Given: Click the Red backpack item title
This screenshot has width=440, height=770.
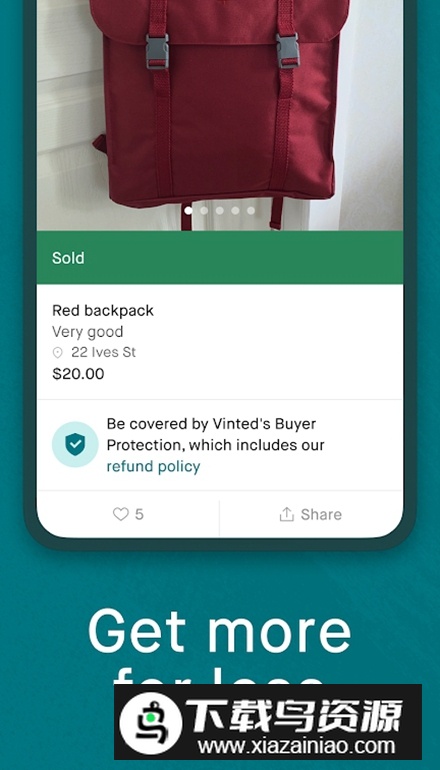Looking at the screenshot, I should point(103,311).
